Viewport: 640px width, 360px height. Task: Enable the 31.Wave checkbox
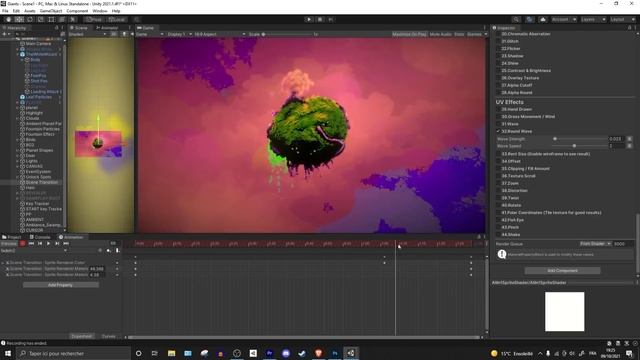498,124
